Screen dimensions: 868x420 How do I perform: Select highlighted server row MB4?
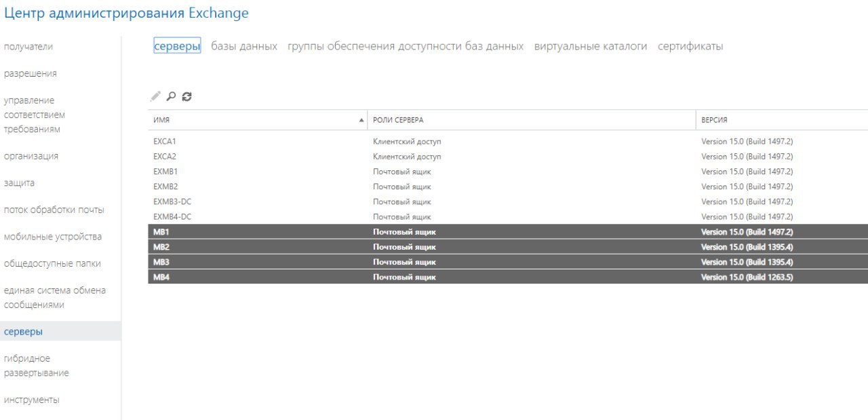[508, 277]
